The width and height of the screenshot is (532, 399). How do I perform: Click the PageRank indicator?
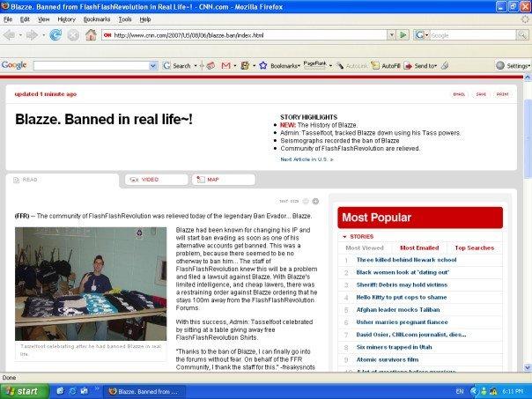click(x=314, y=65)
